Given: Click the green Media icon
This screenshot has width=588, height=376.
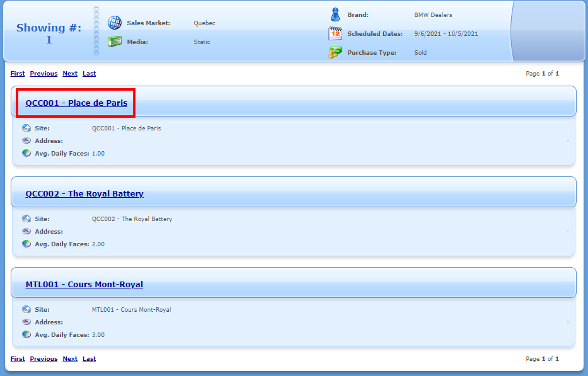Looking at the screenshot, I should point(114,42).
